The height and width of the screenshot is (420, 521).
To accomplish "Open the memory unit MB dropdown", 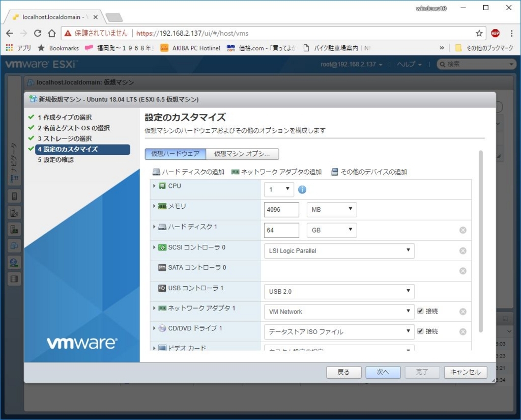I will [x=332, y=210].
